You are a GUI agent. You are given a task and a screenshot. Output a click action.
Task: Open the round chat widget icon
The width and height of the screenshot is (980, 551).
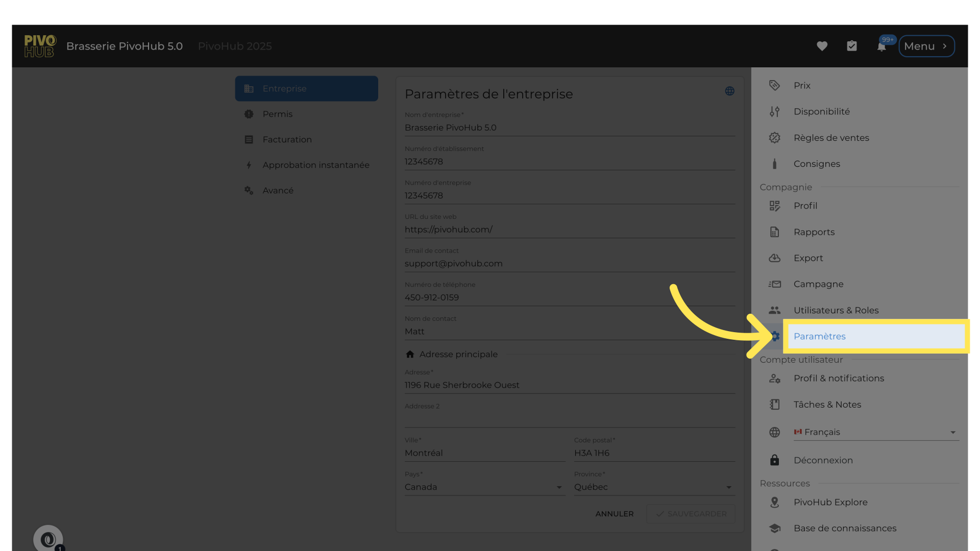[48, 539]
